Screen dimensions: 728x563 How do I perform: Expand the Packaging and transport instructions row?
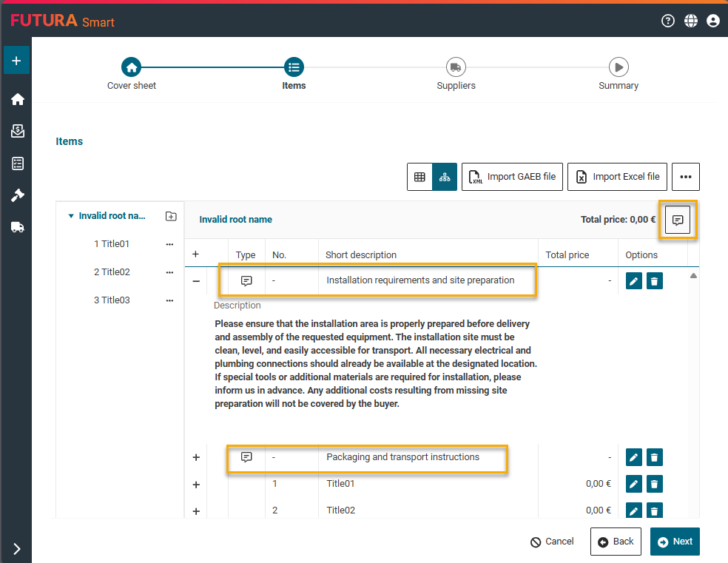196,458
